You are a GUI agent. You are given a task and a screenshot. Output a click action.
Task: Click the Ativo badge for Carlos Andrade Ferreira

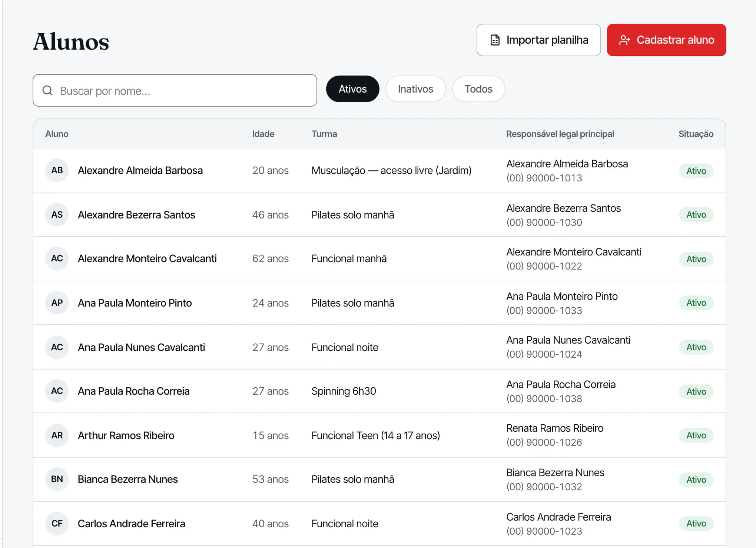pos(696,524)
